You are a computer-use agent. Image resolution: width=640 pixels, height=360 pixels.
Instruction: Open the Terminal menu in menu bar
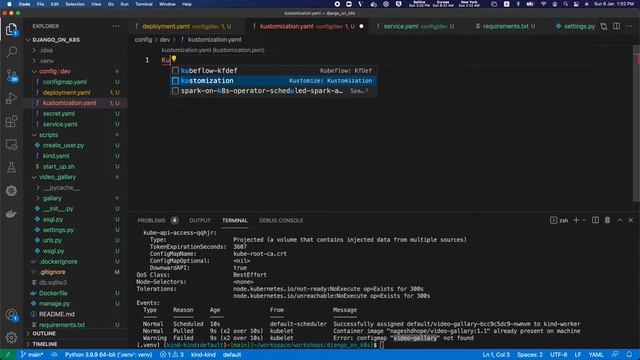click(x=144, y=4)
